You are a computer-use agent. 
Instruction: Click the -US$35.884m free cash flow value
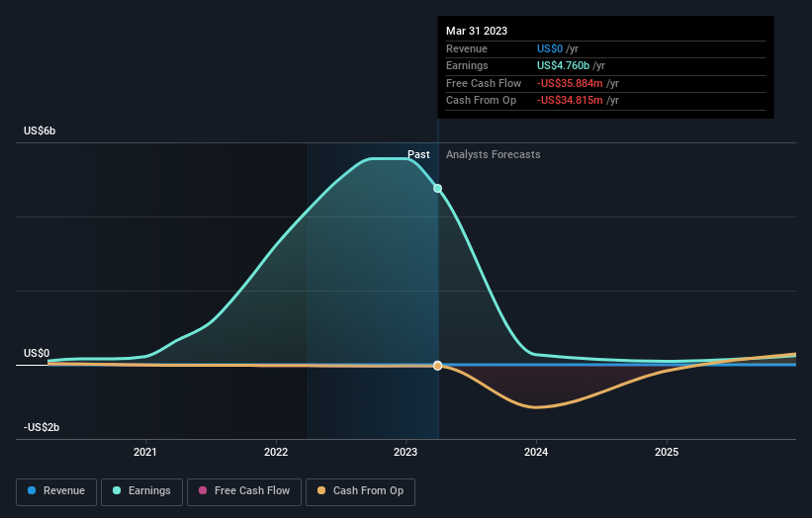pyautogui.click(x=570, y=83)
